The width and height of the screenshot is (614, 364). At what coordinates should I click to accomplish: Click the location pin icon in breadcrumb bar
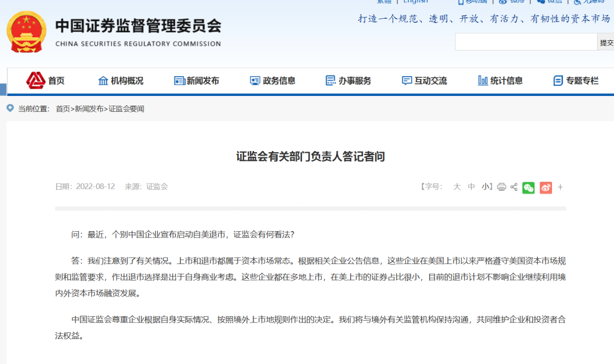[x=9, y=108]
